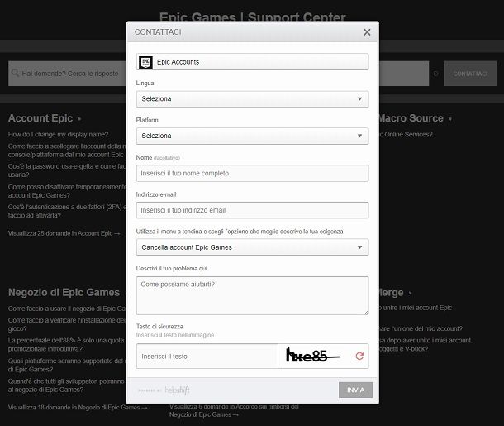This screenshot has width=504, height=426.
Task: Open the scollegare account console question
Action: click(68, 151)
